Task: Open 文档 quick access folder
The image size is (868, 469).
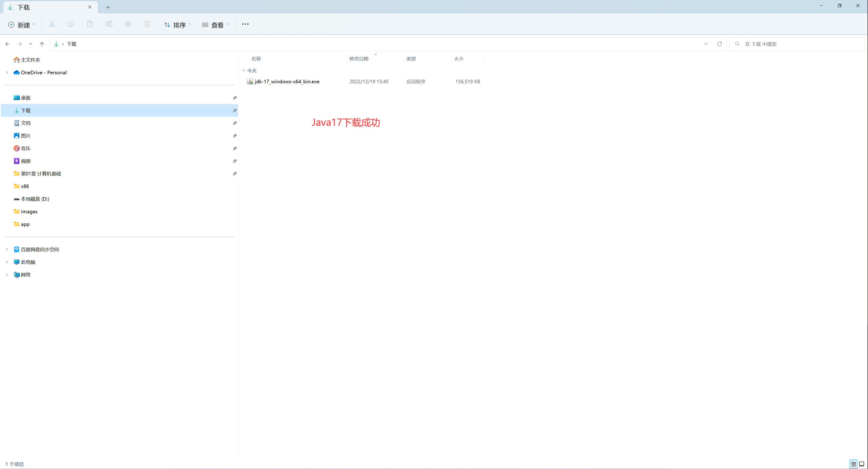Action: point(22,123)
